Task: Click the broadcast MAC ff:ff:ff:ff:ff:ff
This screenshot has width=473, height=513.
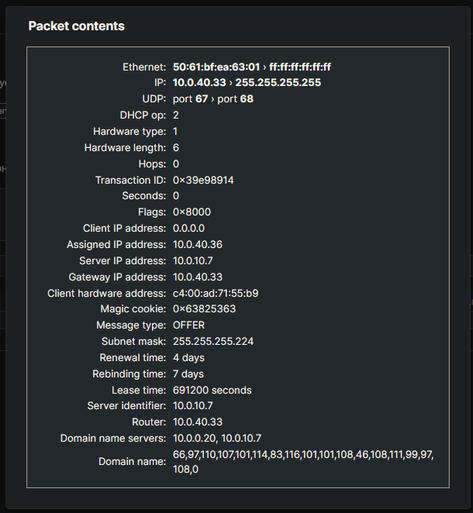Action: [x=300, y=67]
